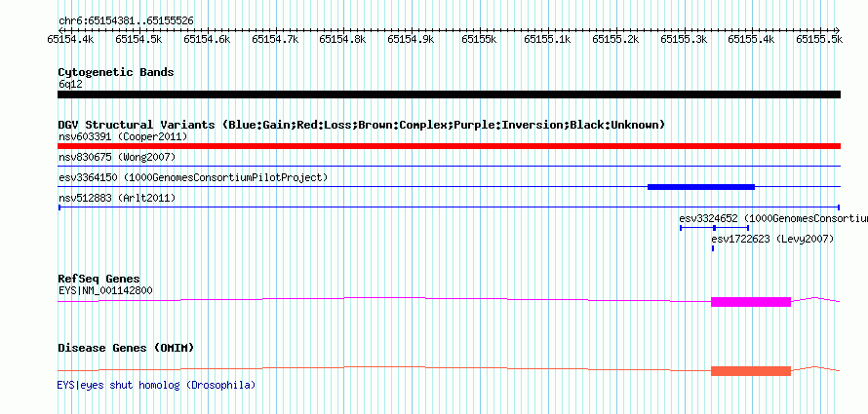Click the DGV Structural Variants track heading
Viewport: 868px width, 414px height.
[x=361, y=125]
